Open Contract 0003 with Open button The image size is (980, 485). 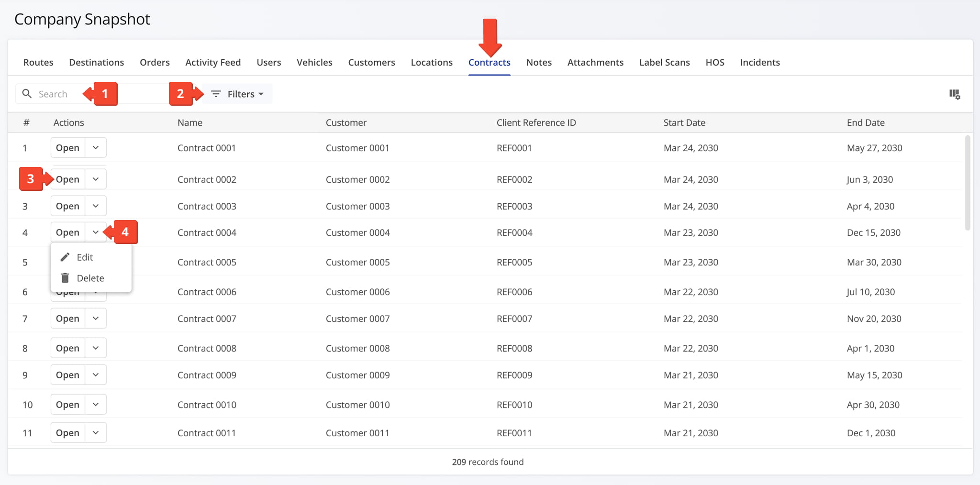(68, 206)
